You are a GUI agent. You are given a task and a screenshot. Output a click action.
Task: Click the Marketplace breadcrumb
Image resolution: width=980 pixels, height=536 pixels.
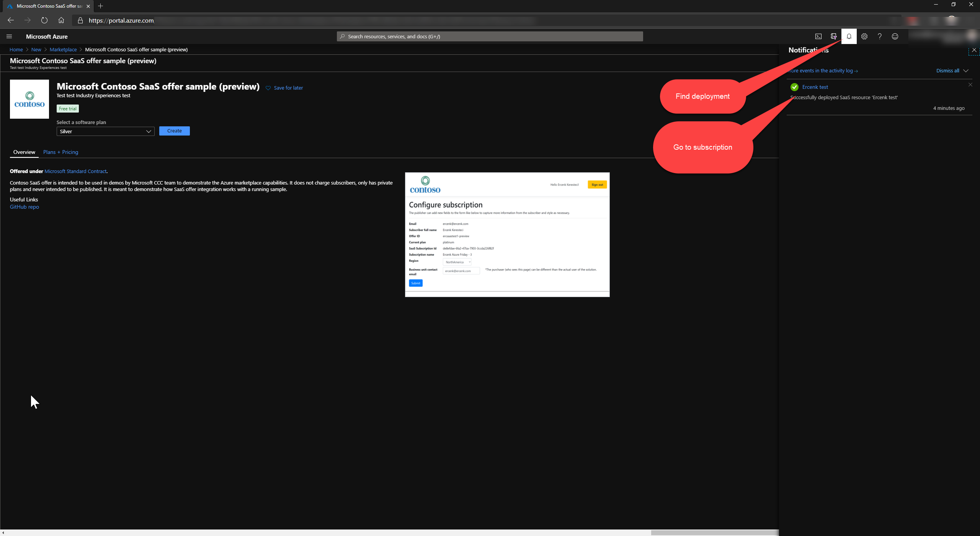click(x=63, y=49)
